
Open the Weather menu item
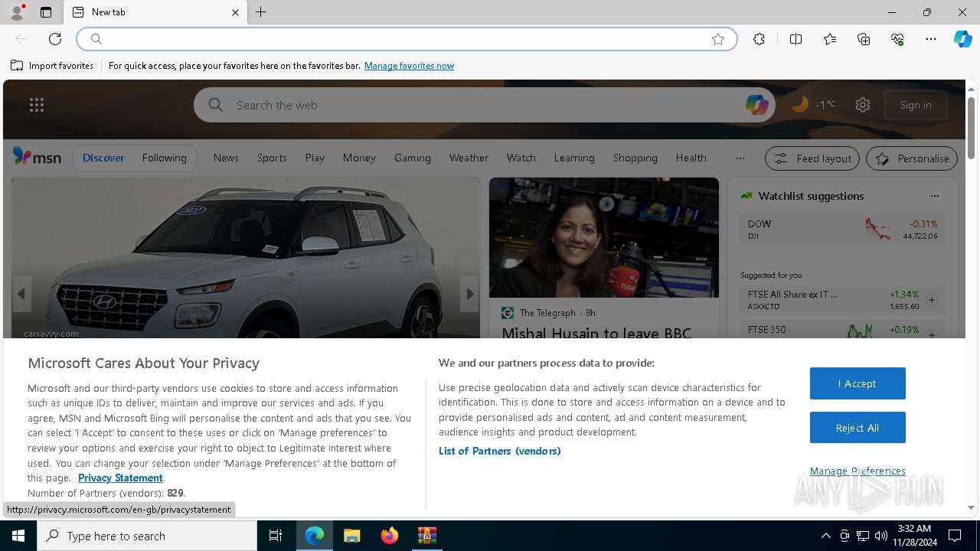click(469, 158)
